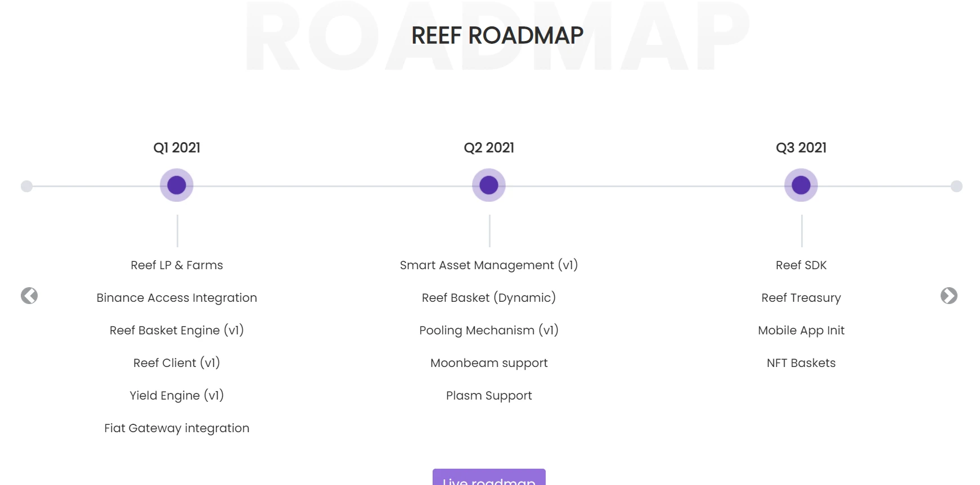980x485 pixels.
Task: Click the next slide arrow icon
Action: point(948,296)
